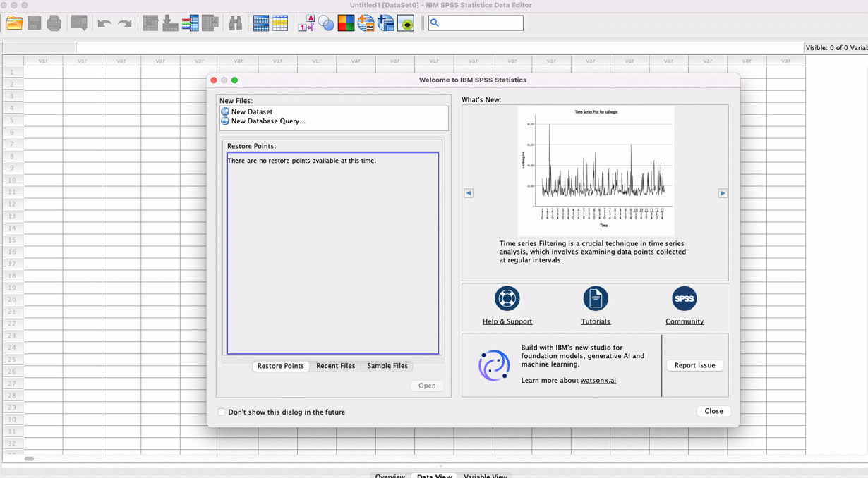The width and height of the screenshot is (868, 478).
Task: Select row 5 header in data grid
Action: click(12, 120)
